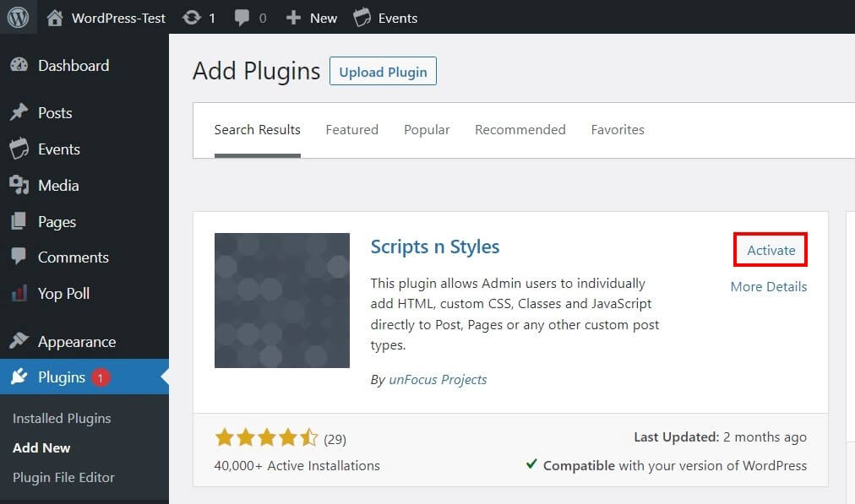Click the Pages sidebar icon
Image resolution: width=855 pixels, height=504 pixels.
19,221
